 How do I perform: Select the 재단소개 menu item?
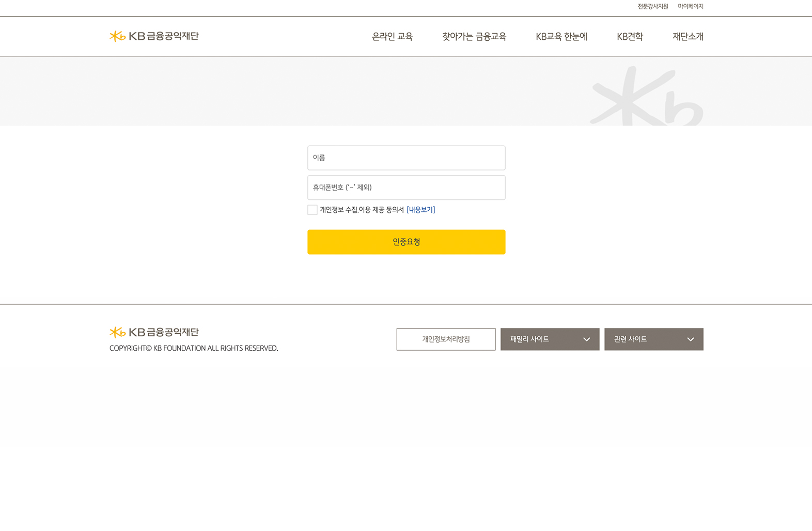[688, 37]
